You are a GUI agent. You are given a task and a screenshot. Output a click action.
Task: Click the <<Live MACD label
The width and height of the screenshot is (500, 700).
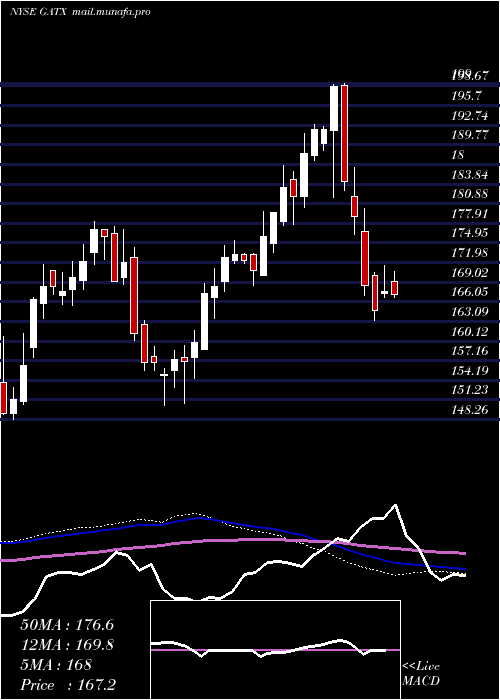[421, 674]
